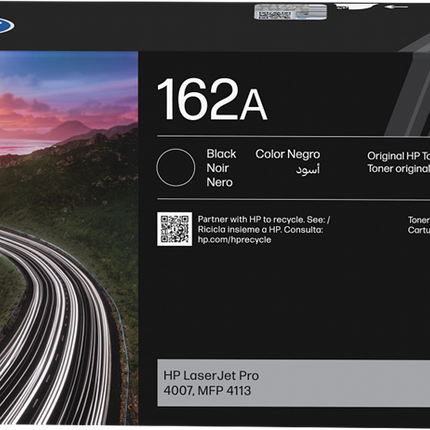Viewport: 430px width, 430px height.
Task: Click the "4007, MFP 4113" printer models
Action: (x=207, y=391)
